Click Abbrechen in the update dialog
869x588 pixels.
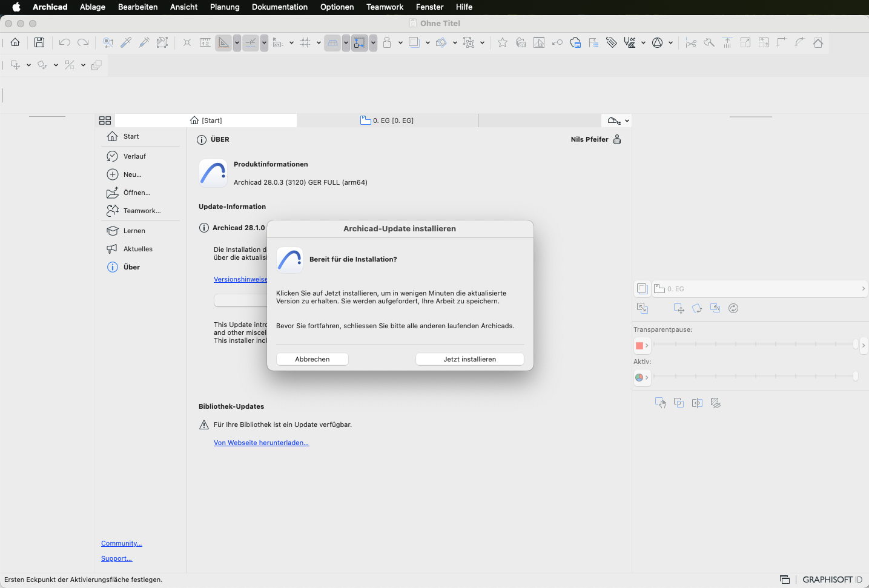pyautogui.click(x=312, y=359)
